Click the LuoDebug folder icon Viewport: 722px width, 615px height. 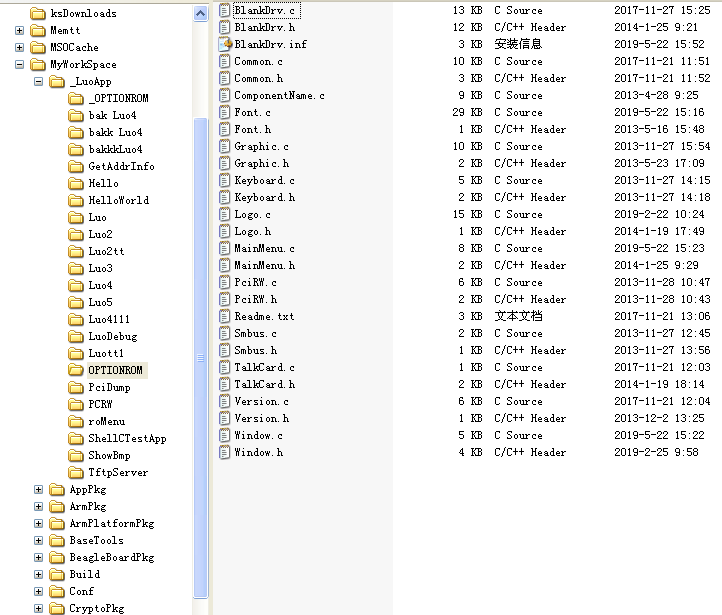[76, 337]
